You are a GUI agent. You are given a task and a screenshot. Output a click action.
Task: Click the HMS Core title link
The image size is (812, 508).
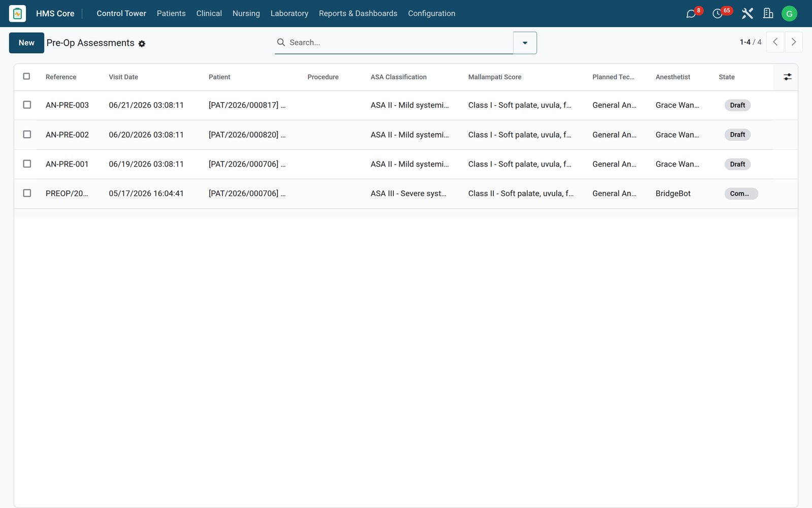click(x=55, y=13)
